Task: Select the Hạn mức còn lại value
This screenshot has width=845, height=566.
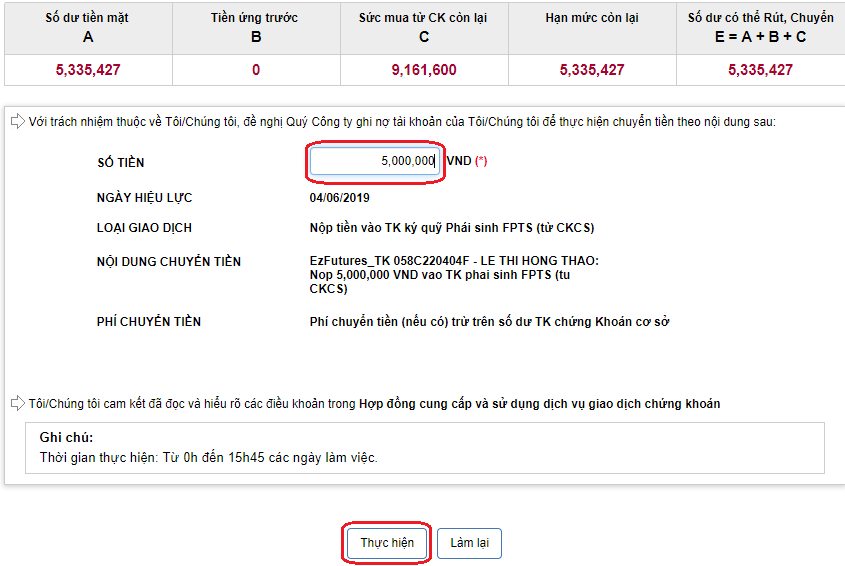Action: click(x=592, y=70)
